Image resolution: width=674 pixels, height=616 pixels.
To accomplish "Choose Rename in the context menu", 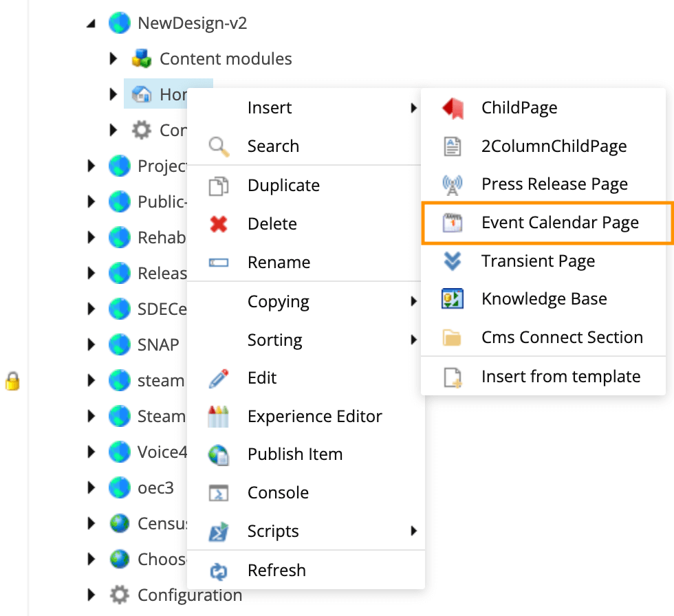I will (x=279, y=262).
